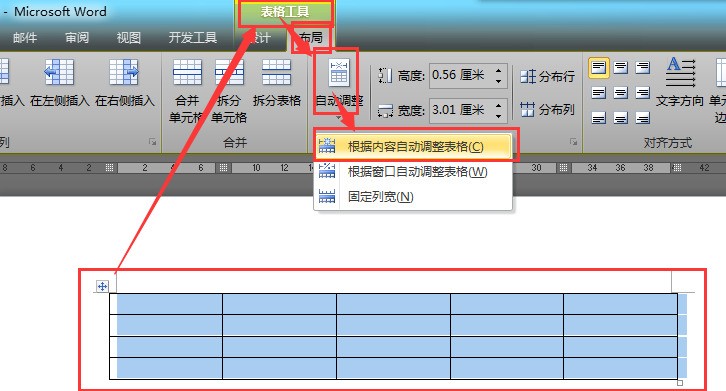Image resolution: width=726 pixels, height=391 pixels.
Task: Click Merge Cells icon
Action: click(x=187, y=72)
